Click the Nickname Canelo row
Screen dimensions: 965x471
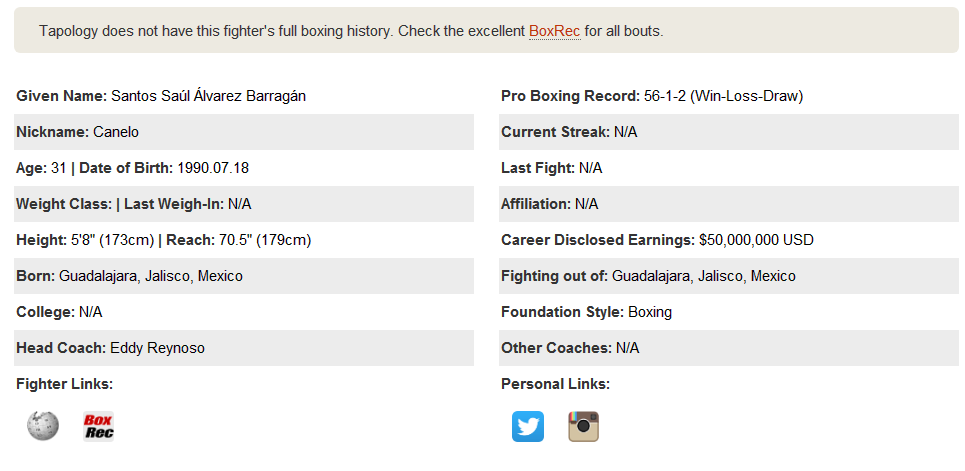244,132
